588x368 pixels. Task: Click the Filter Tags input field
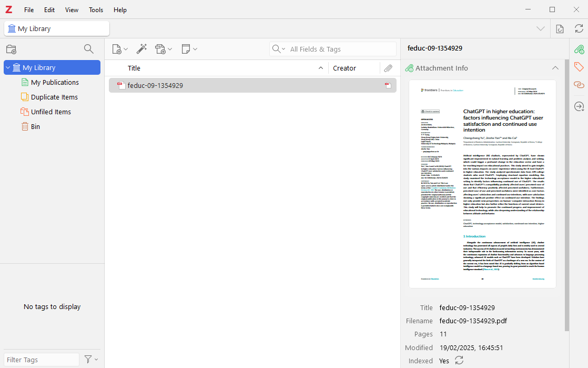pyautogui.click(x=42, y=360)
